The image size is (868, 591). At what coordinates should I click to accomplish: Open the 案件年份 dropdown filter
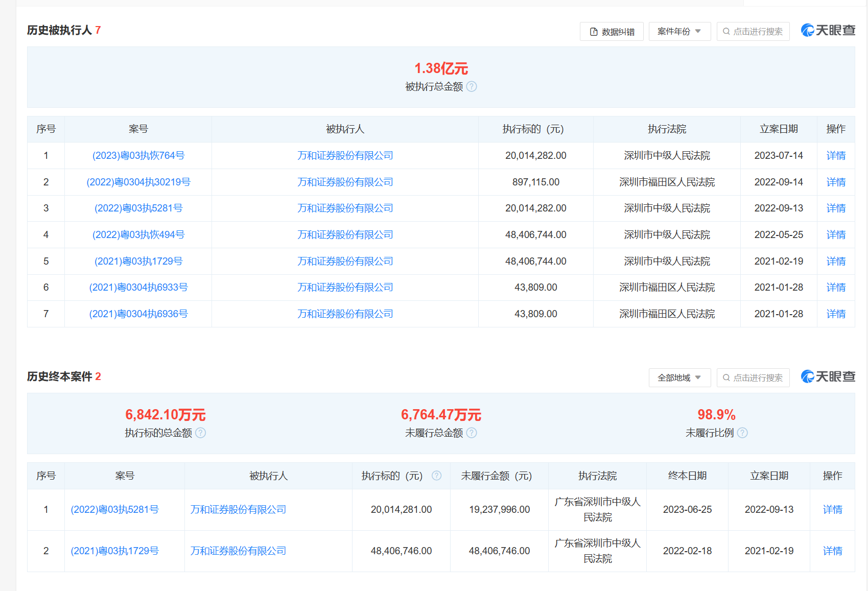[679, 32]
